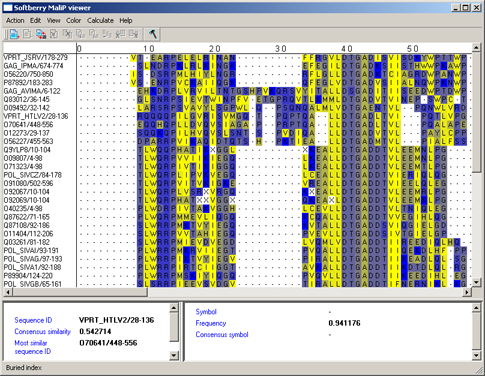This screenshot has height=376, width=485.
Task: Click the sequence info panel scroll up arrow
Action: 174,308
